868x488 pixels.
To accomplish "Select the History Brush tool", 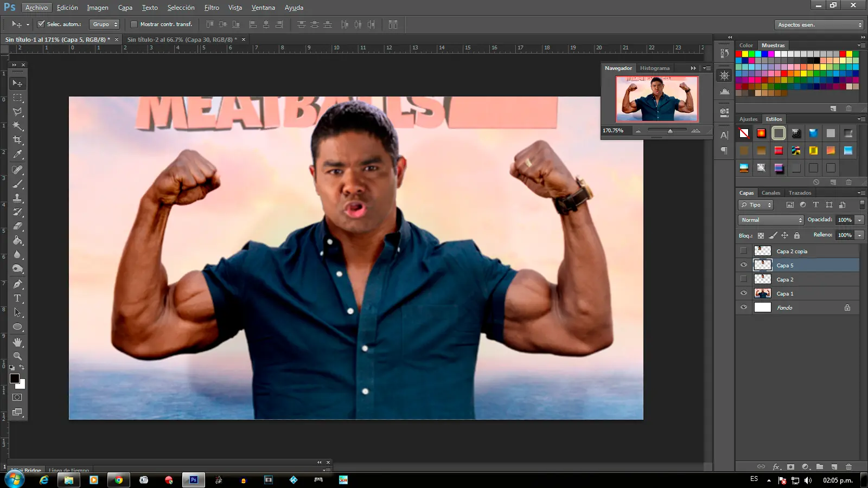I will click(17, 212).
